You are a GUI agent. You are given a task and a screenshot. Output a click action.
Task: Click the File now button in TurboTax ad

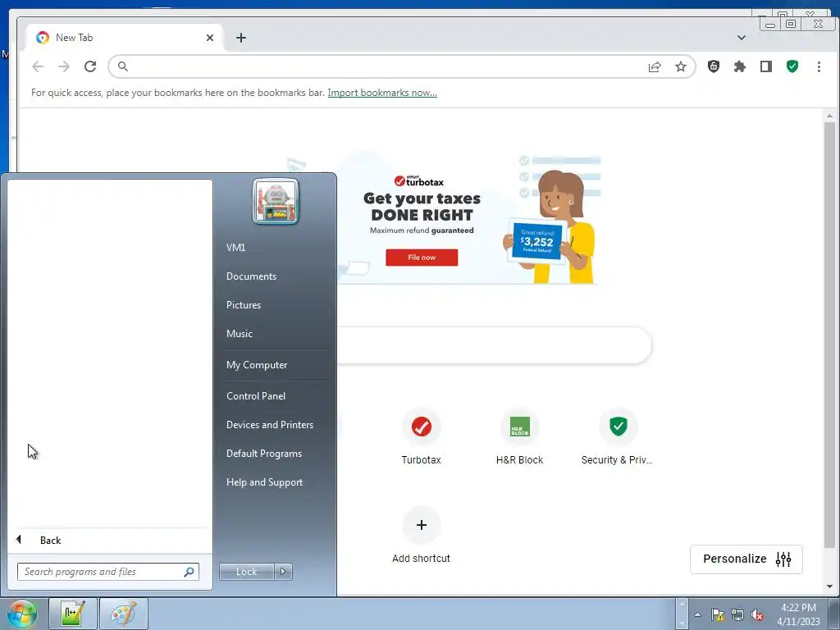[x=422, y=257]
